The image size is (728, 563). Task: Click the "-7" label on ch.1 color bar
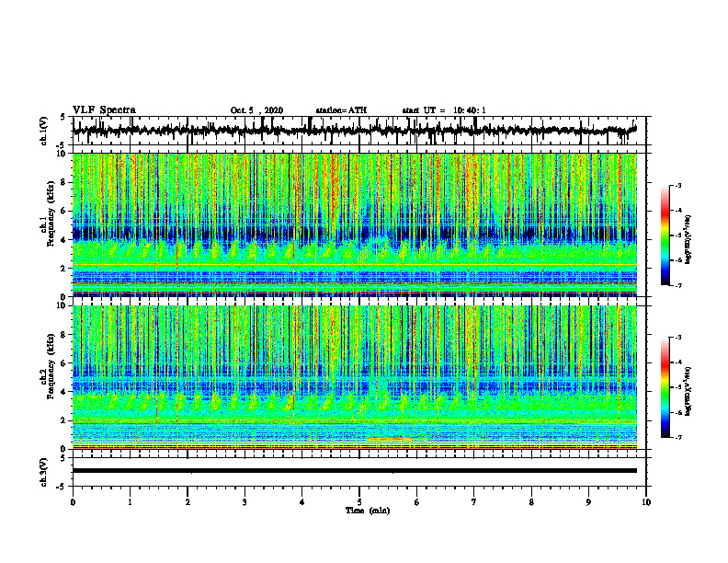677,285
